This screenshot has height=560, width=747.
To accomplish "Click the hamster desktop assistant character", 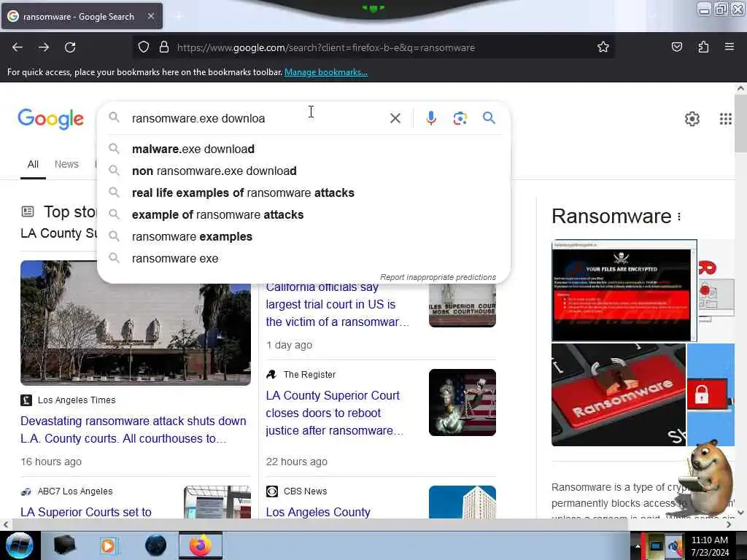I will (708, 478).
